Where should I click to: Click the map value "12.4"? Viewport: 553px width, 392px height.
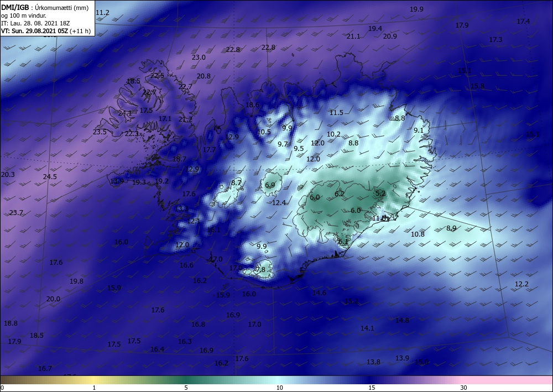point(279,202)
